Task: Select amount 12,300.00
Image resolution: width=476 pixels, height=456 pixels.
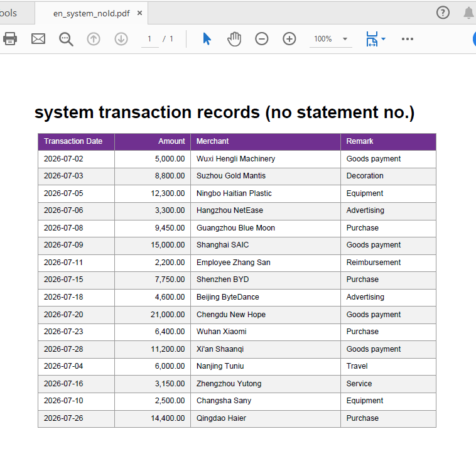Action: tap(168, 193)
